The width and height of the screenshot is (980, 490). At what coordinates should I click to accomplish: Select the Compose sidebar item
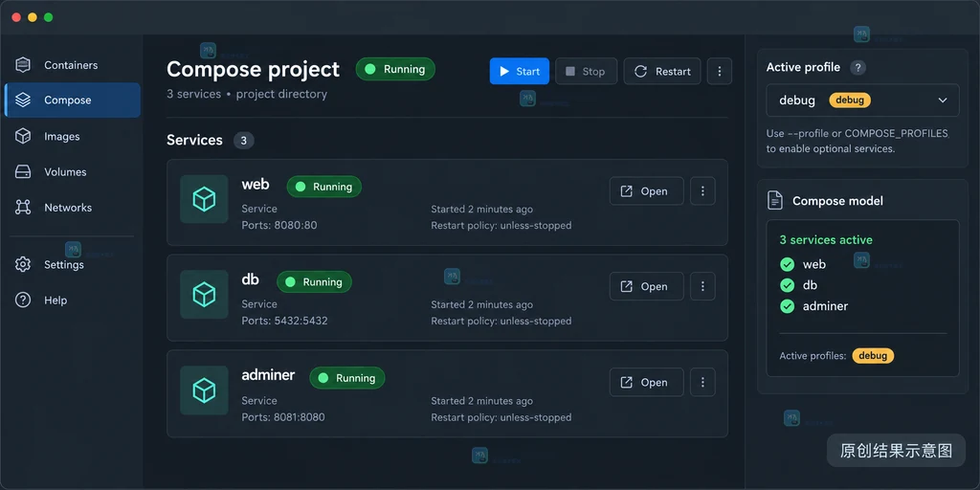(72, 100)
